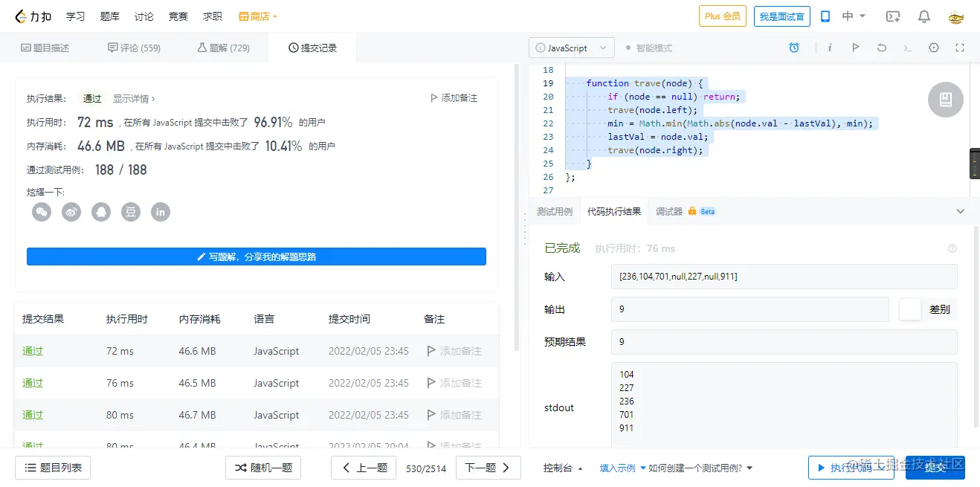Click the left panel vertical scrollbar

point(518,208)
